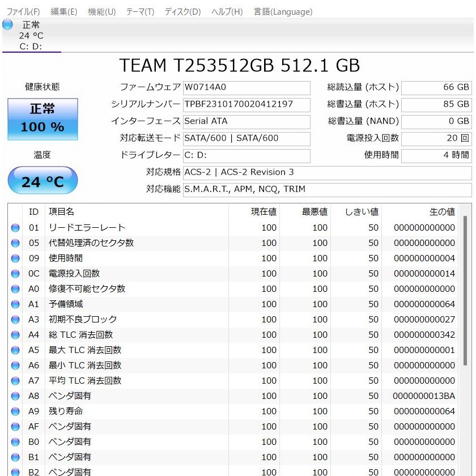Open the ファイル(F) menu
The height and width of the screenshot is (476, 476).
pos(23,12)
